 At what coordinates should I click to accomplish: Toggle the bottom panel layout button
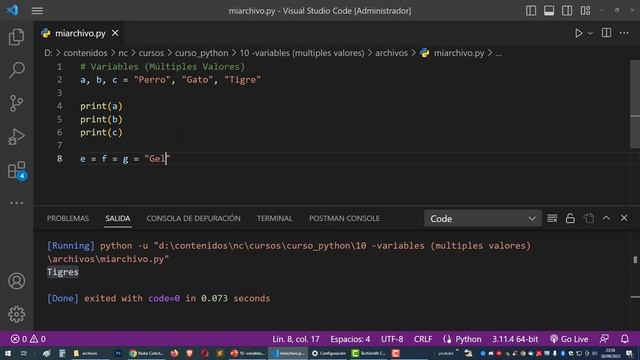(x=549, y=11)
